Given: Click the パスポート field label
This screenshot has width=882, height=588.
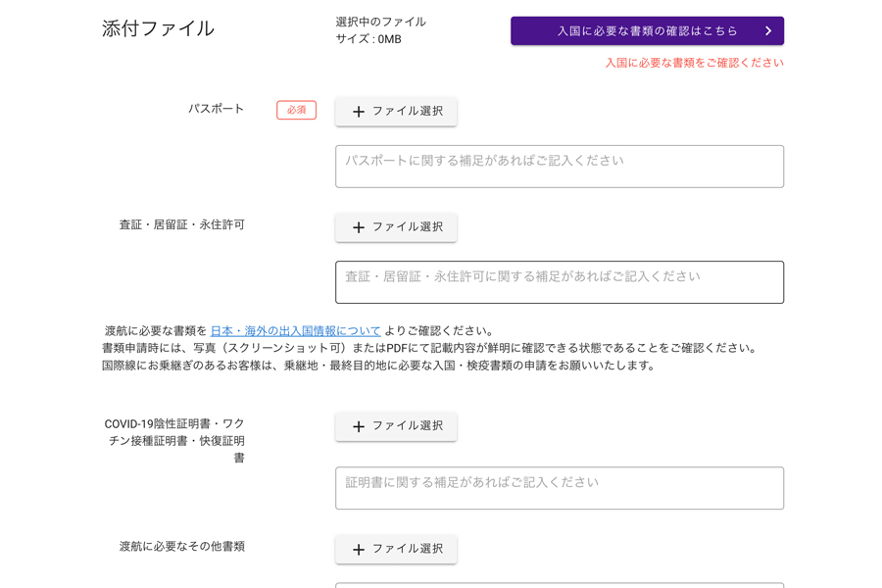Looking at the screenshot, I should 216,109.
